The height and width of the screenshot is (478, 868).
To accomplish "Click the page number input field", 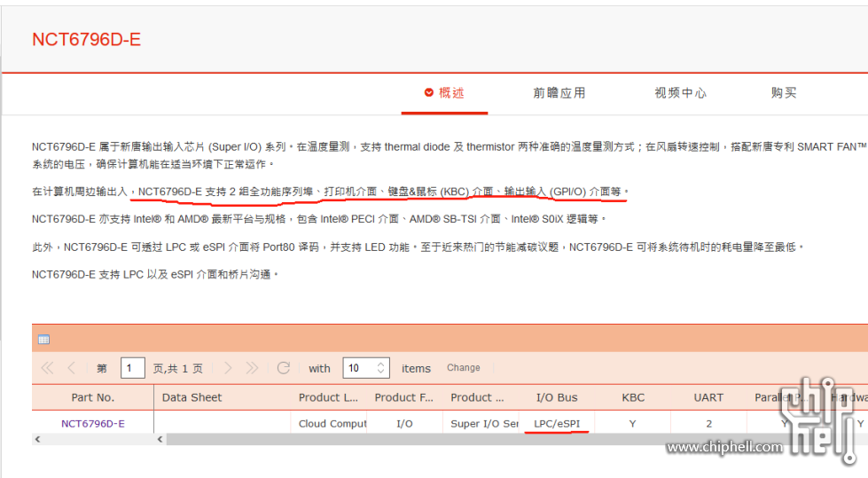I will [133, 368].
